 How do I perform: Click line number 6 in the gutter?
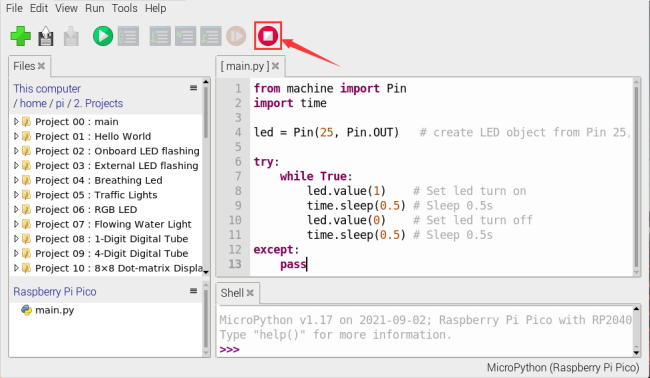[238, 162]
